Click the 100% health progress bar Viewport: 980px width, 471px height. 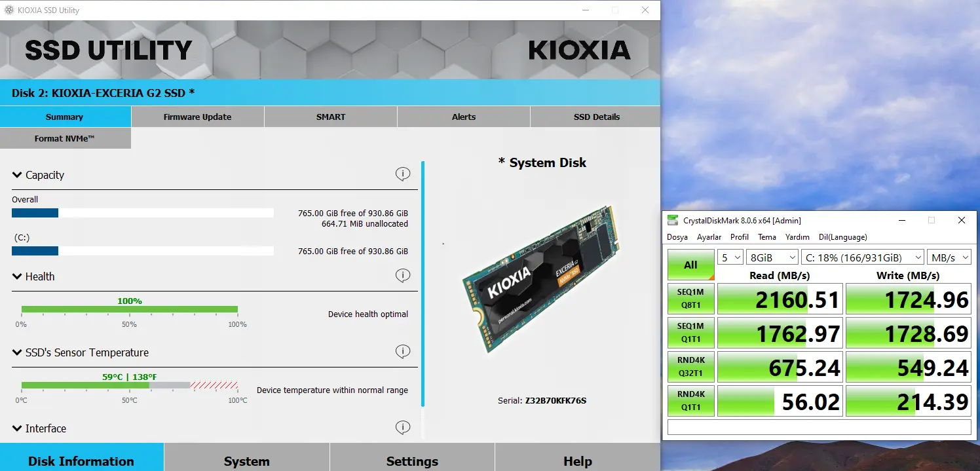130,309
